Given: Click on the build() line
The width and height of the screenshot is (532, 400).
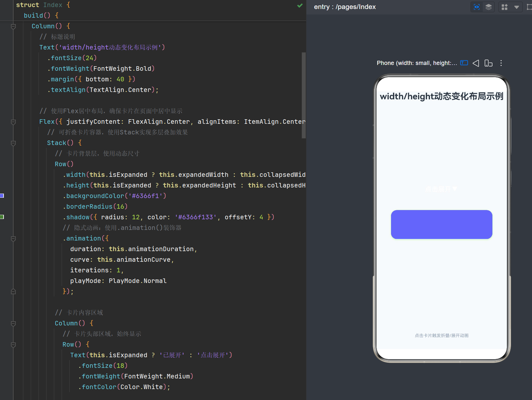Looking at the screenshot, I should coord(41,15).
